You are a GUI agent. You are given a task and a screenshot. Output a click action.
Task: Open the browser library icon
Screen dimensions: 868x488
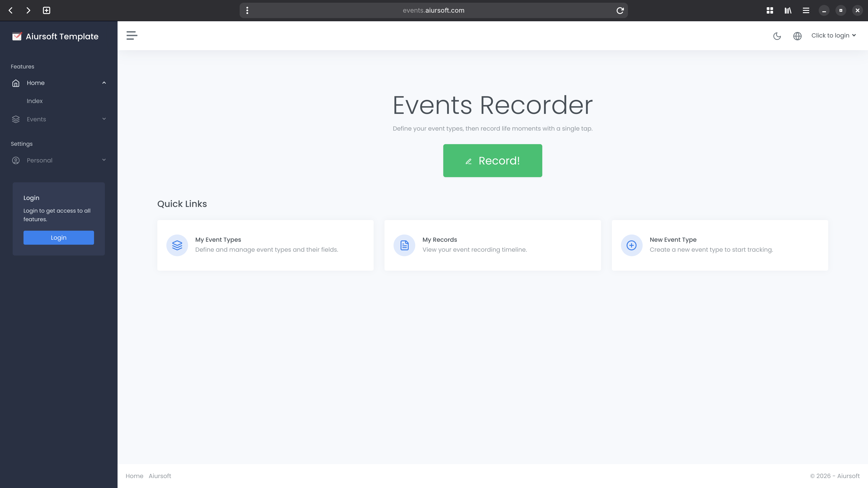click(788, 10)
